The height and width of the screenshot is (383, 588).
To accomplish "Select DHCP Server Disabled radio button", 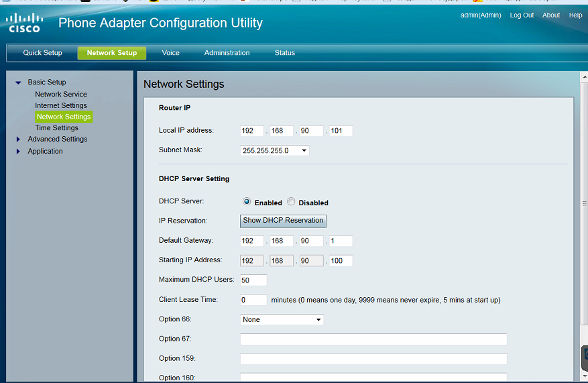I will [x=291, y=202].
